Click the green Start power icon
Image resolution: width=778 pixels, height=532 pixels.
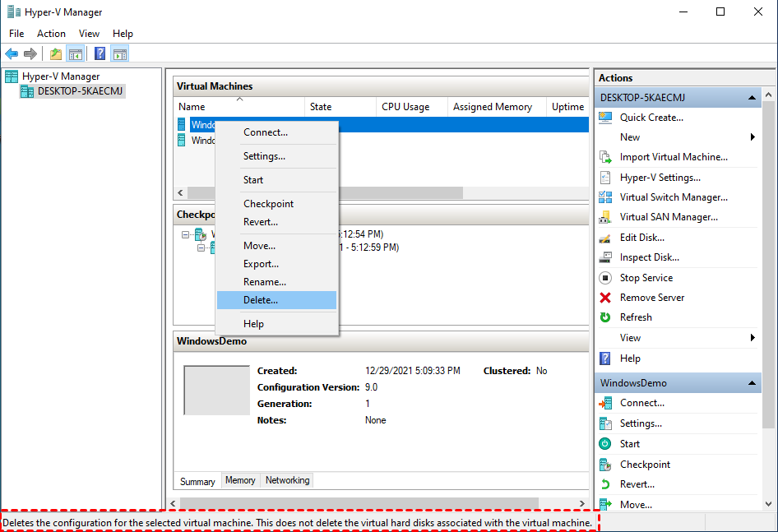click(x=605, y=444)
